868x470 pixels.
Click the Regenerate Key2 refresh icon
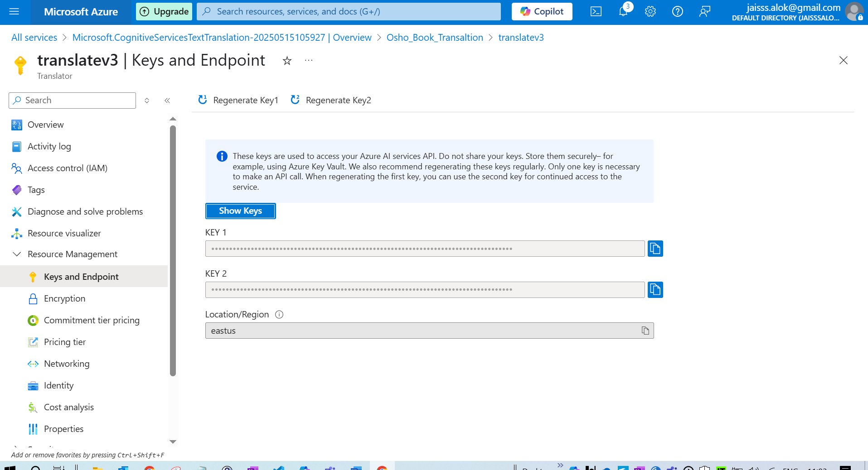[x=295, y=100]
